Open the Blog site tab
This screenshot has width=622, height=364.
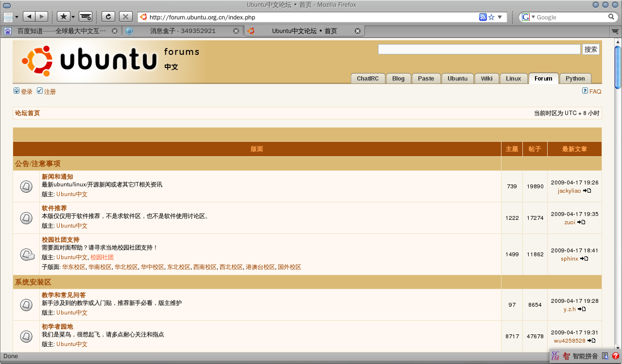click(398, 79)
